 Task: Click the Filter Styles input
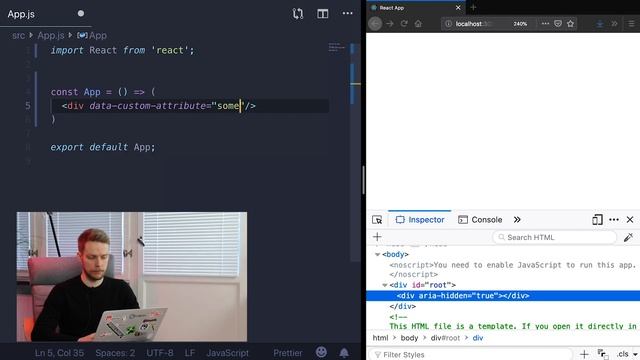[x=469, y=354]
